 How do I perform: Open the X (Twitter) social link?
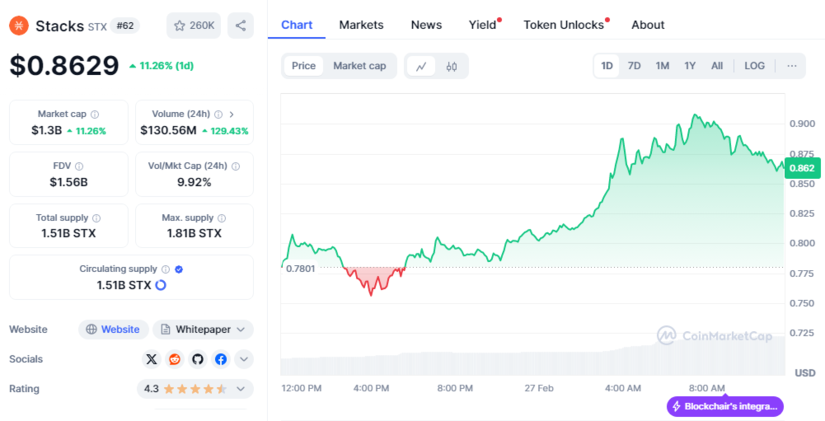[x=152, y=359]
